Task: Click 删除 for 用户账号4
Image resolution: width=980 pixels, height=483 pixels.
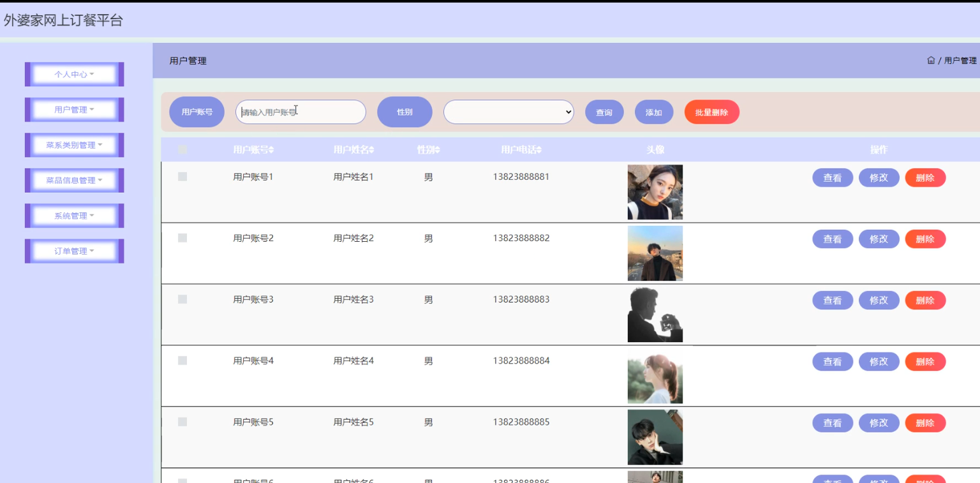Action: point(925,362)
